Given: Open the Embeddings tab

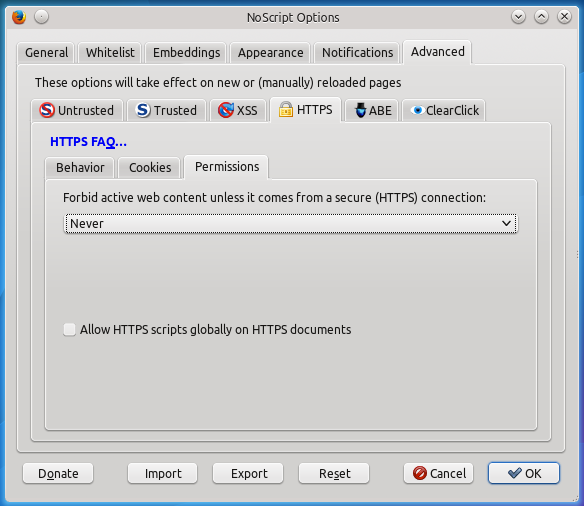Looking at the screenshot, I should click(187, 52).
